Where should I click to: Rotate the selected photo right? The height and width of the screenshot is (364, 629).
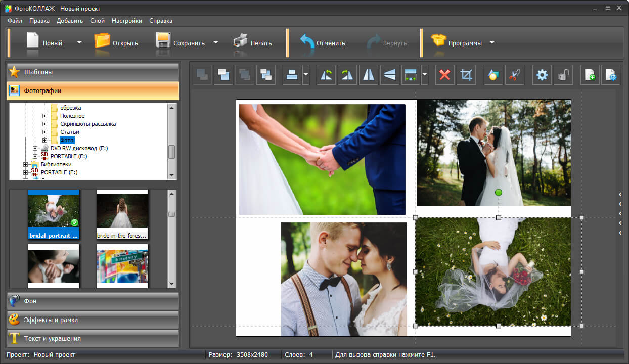[x=347, y=75]
